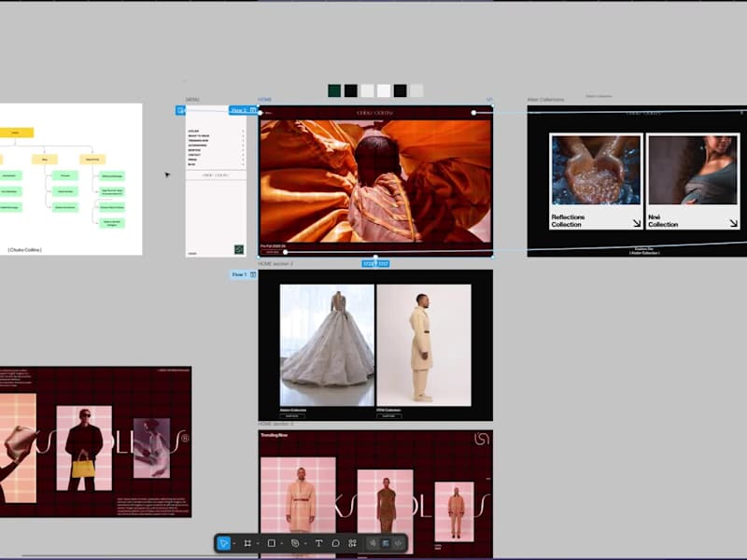This screenshot has height=560, width=747.
Task: Select the Comment tool
Action: point(335,542)
